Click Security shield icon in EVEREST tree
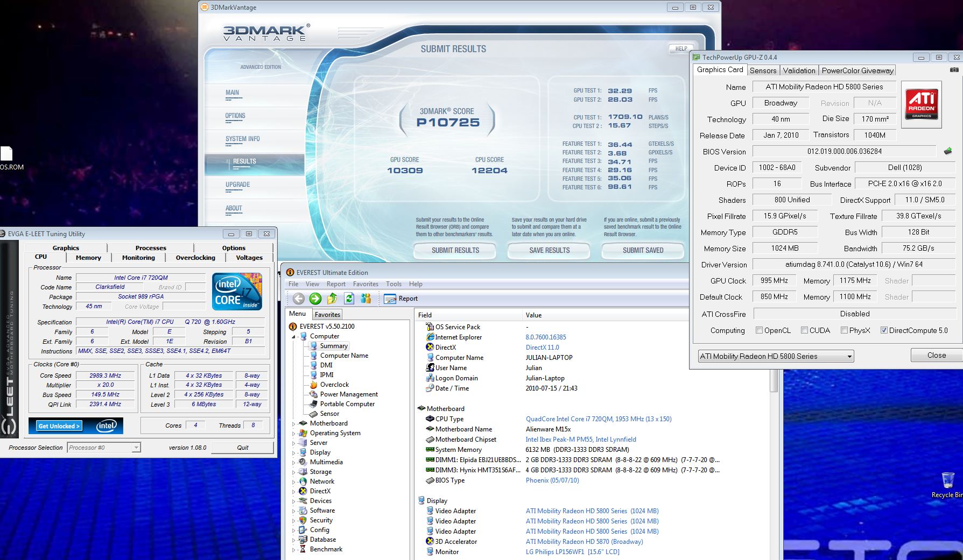The height and width of the screenshot is (560, 963). click(303, 520)
